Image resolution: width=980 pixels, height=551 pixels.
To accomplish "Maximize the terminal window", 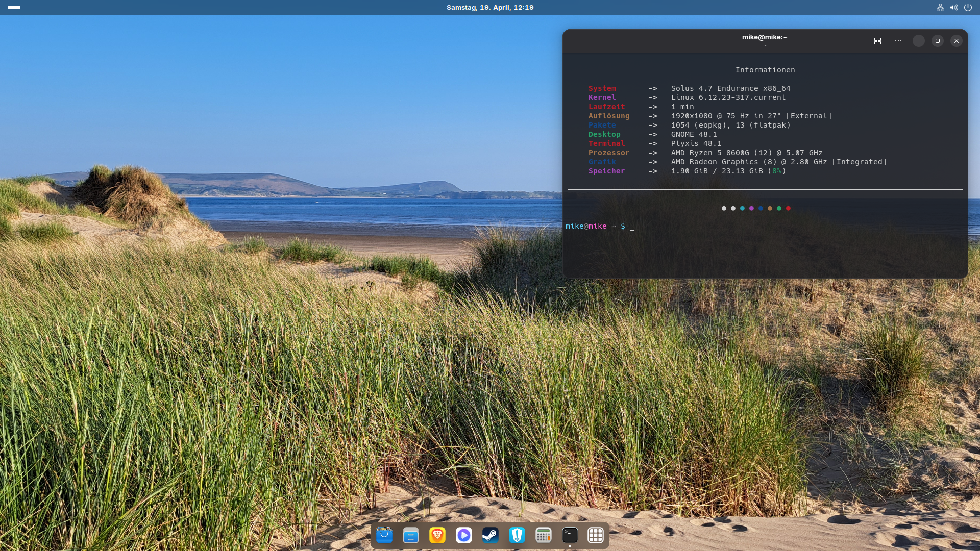I will click(938, 41).
